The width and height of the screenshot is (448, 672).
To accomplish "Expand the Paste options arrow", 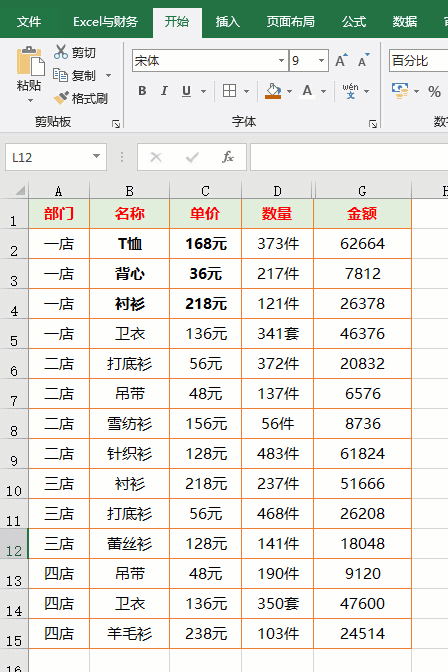I will (30, 101).
